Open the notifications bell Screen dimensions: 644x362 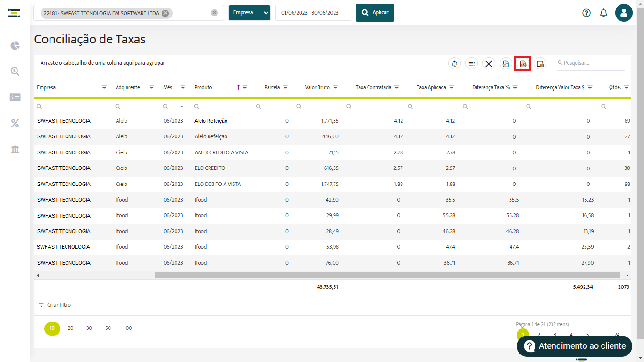(x=603, y=13)
